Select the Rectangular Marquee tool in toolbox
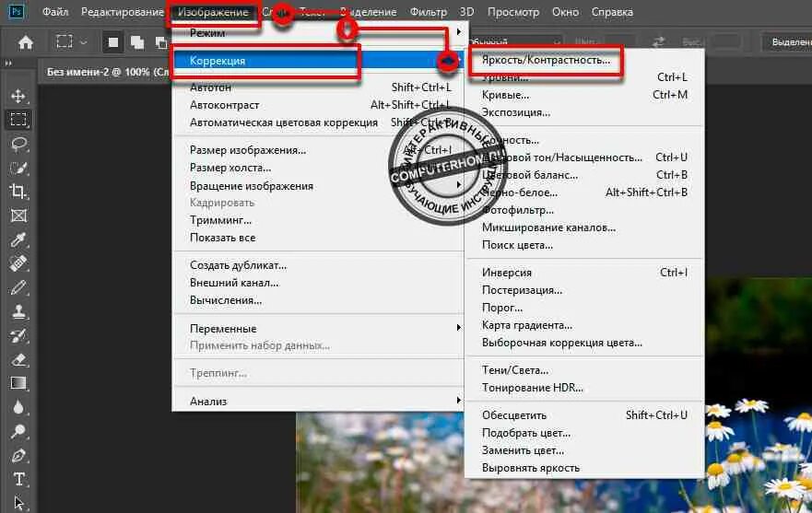 point(18,120)
